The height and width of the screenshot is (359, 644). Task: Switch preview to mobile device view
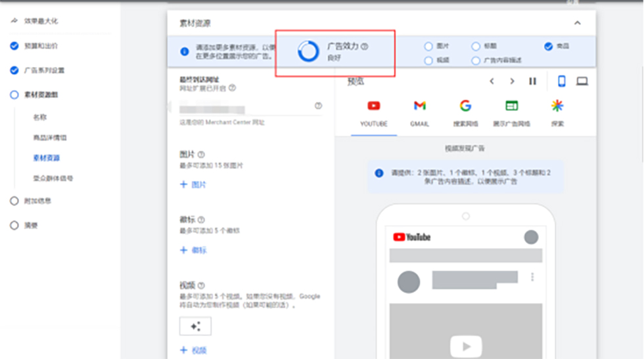point(562,81)
